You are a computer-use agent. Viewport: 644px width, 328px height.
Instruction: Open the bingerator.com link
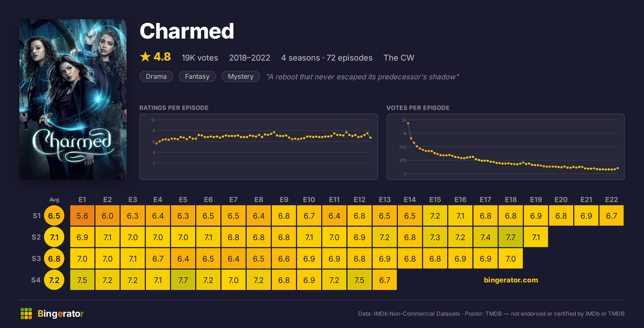[x=511, y=280]
